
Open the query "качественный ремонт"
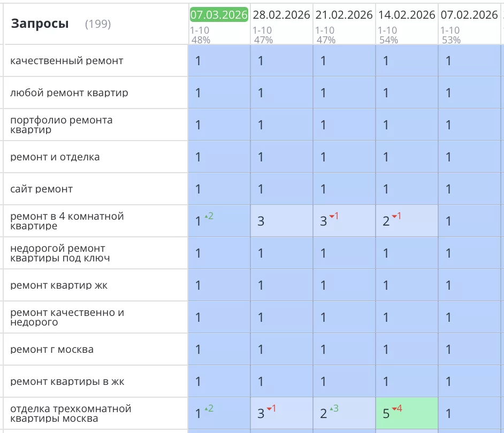(x=67, y=61)
